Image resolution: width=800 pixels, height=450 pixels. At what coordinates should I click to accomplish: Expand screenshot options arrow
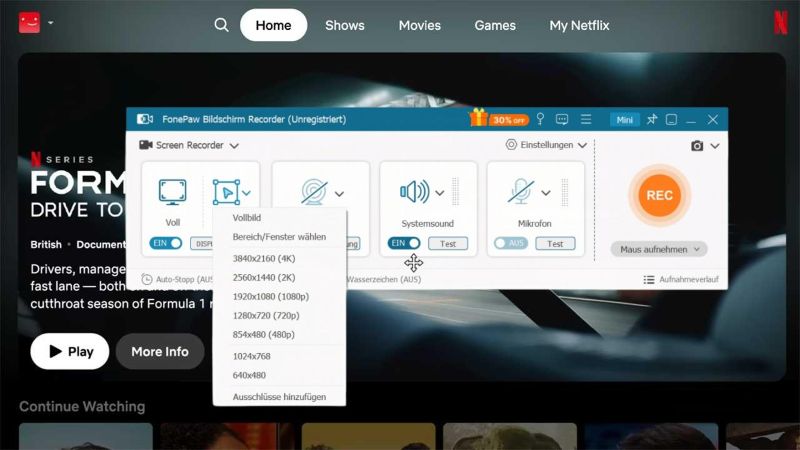pos(715,146)
